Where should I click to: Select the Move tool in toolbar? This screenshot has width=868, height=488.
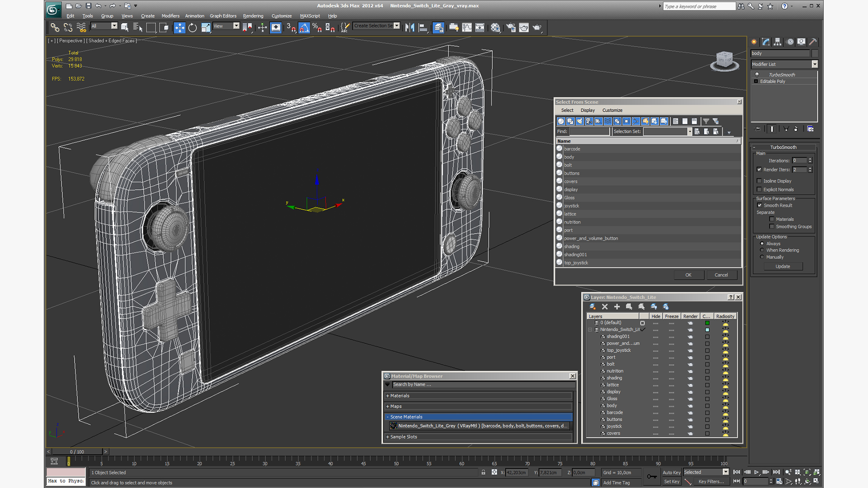(x=179, y=28)
